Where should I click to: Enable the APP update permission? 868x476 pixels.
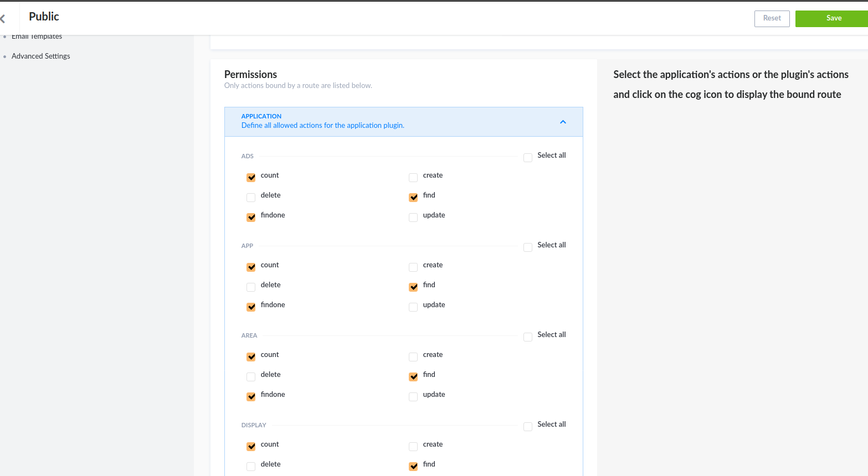[413, 307]
